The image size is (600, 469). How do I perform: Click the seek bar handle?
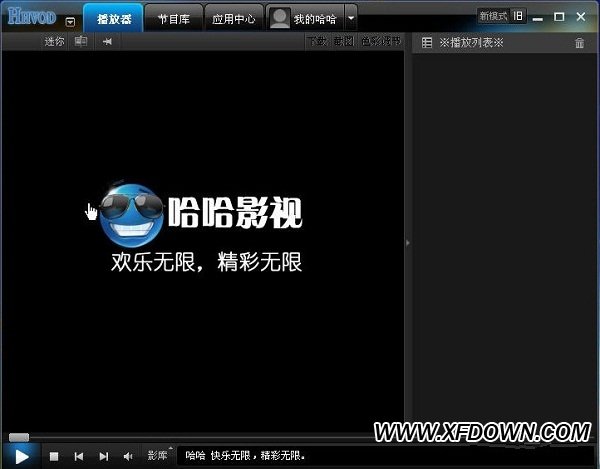(x=19, y=437)
